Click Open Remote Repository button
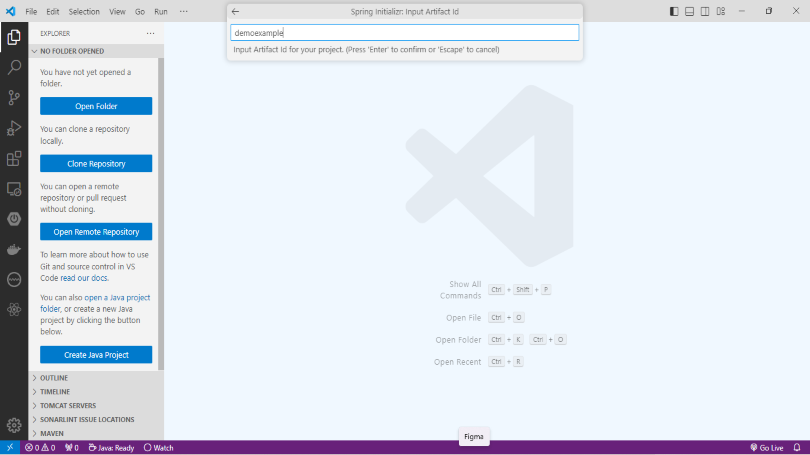This screenshot has width=810, height=455. tap(96, 232)
